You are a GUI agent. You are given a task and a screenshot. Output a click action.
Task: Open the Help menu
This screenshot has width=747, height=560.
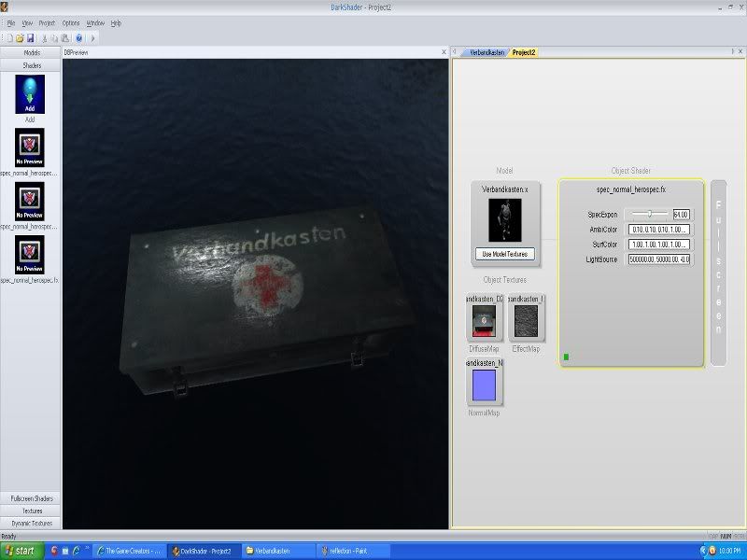[x=116, y=22]
